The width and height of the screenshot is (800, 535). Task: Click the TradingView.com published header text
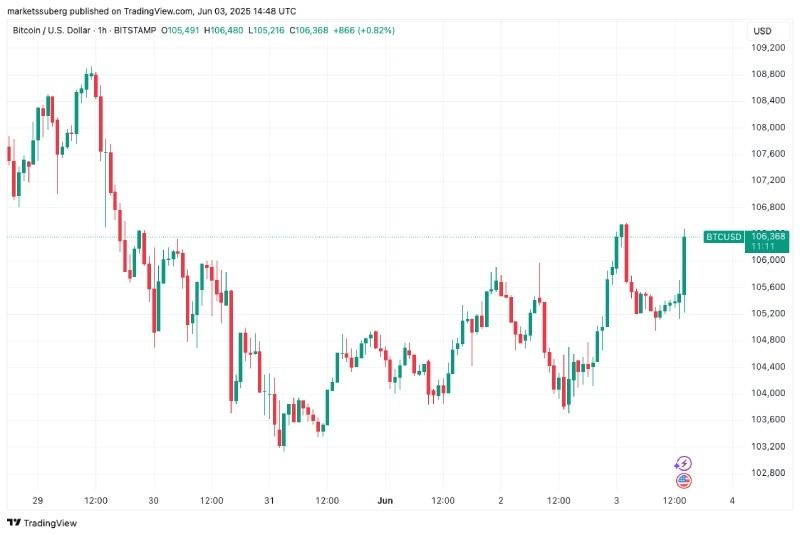point(152,11)
